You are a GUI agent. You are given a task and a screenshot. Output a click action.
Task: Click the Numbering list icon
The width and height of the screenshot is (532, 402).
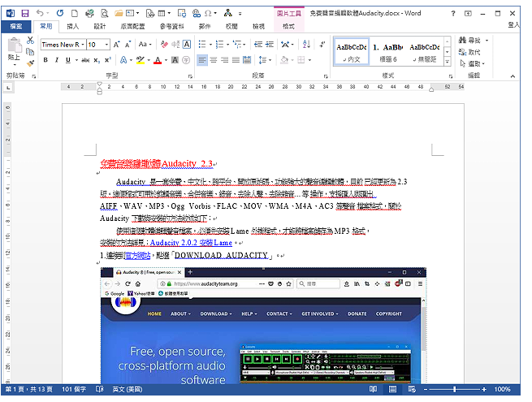219,45
